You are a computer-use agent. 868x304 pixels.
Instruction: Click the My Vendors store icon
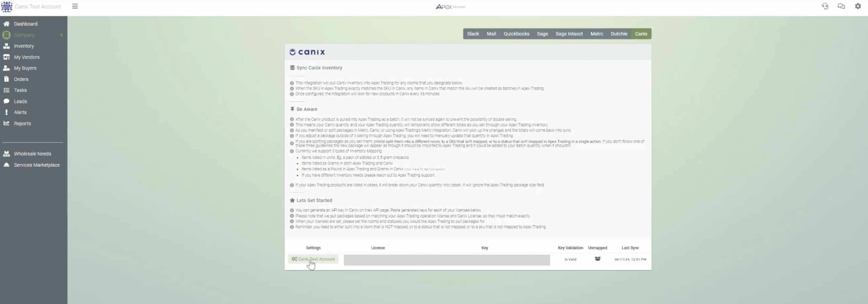click(6, 57)
